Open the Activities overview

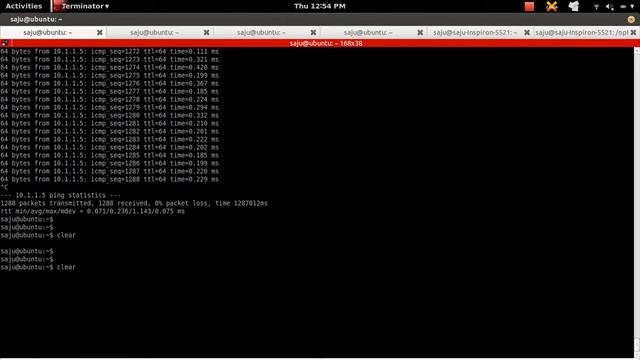24,6
